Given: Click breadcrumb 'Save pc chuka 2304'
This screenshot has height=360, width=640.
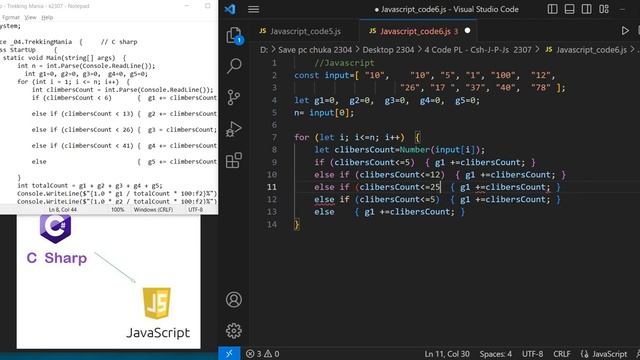Looking at the screenshot, I should (315, 50).
